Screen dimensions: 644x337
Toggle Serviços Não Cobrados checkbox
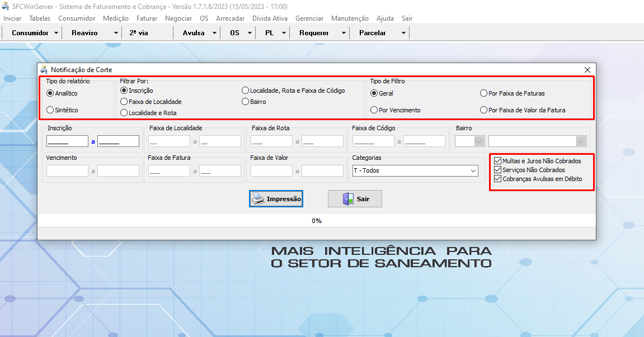click(x=497, y=170)
